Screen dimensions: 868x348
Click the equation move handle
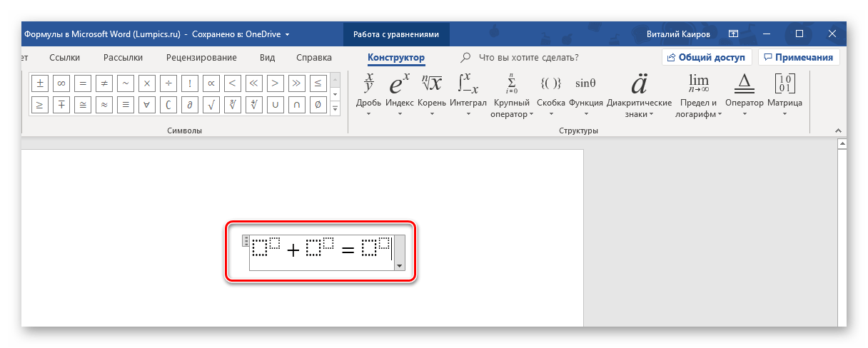(x=246, y=240)
